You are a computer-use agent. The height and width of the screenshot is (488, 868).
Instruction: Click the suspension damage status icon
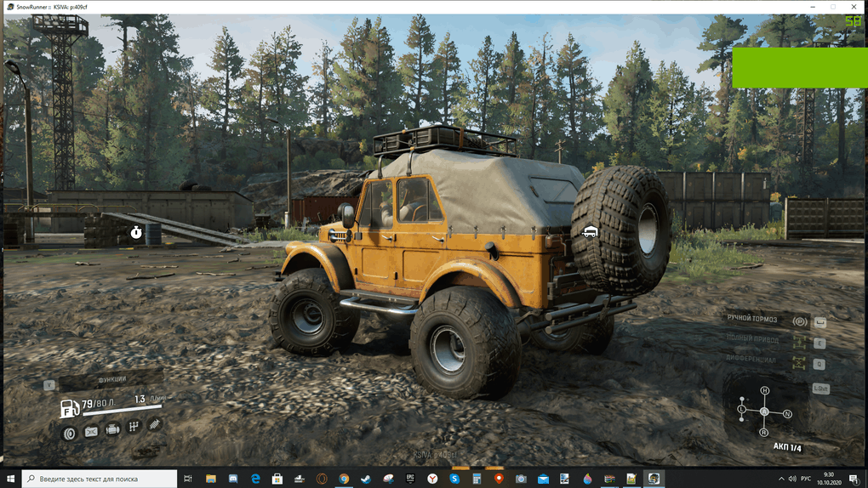(155, 424)
